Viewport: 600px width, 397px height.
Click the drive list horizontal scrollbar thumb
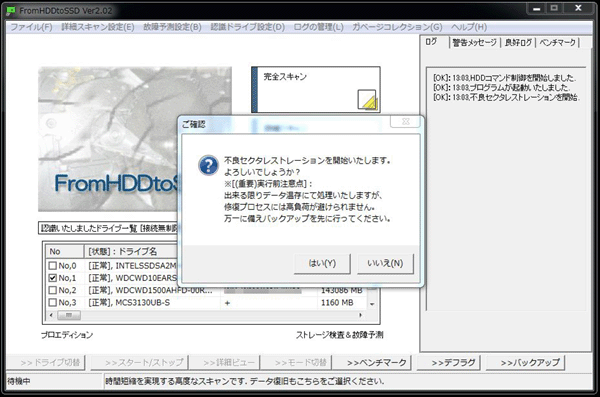(x=69, y=315)
